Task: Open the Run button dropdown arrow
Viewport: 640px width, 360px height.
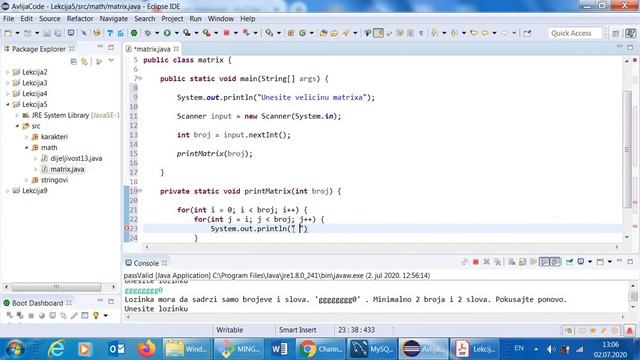Action: point(177,33)
